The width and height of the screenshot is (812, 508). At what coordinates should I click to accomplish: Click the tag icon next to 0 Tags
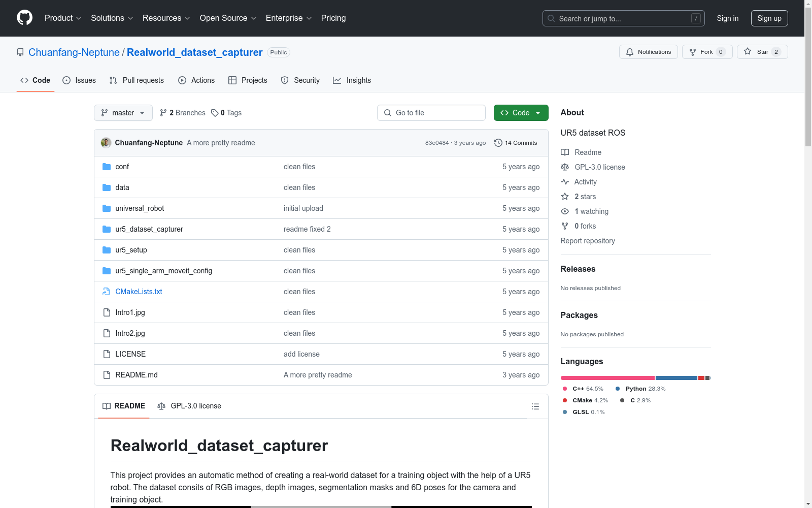pos(215,113)
